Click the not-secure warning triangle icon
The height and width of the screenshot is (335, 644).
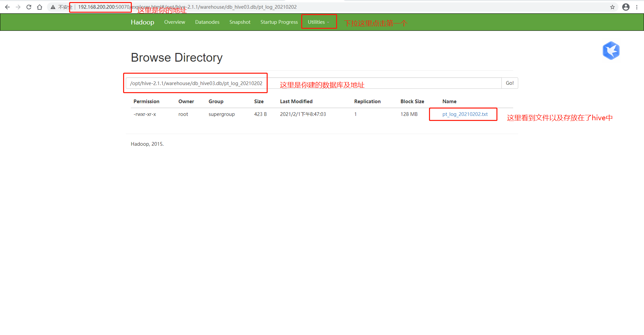pyautogui.click(x=53, y=7)
